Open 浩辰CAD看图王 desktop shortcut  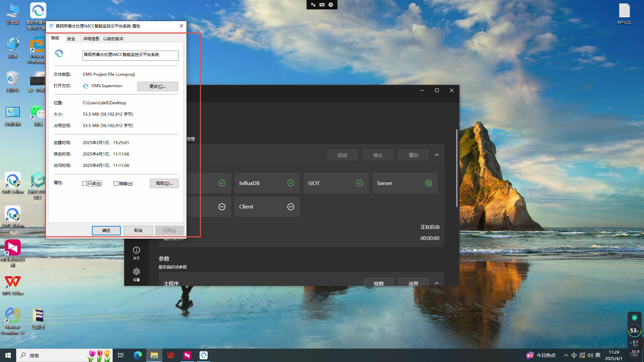(37, 186)
